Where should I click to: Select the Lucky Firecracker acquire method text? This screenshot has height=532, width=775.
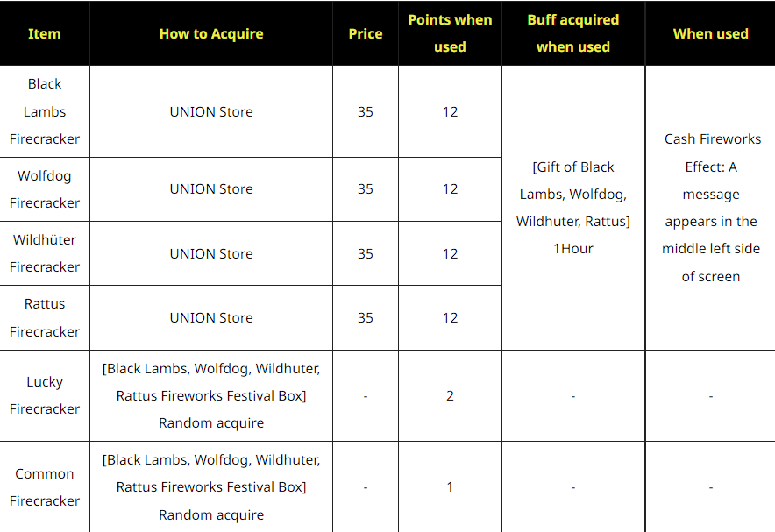(x=211, y=395)
